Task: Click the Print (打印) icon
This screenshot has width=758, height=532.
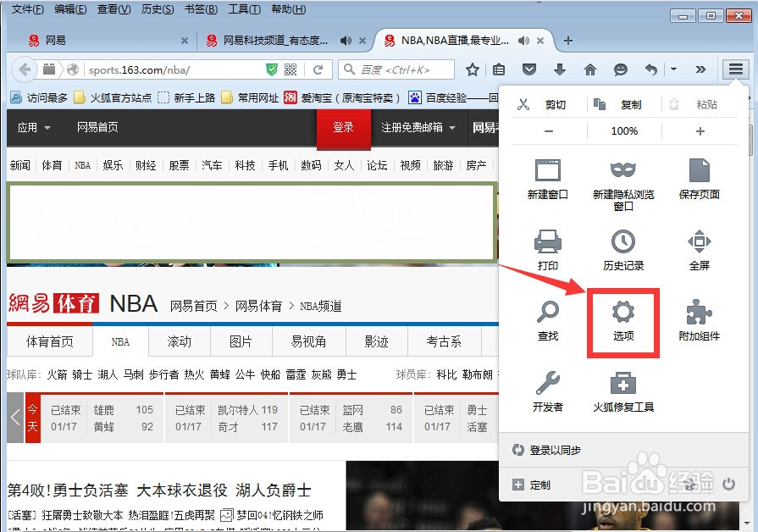Action: coord(548,250)
